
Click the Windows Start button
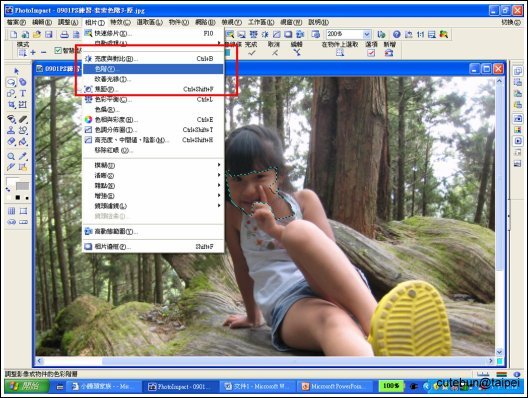click(x=27, y=386)
